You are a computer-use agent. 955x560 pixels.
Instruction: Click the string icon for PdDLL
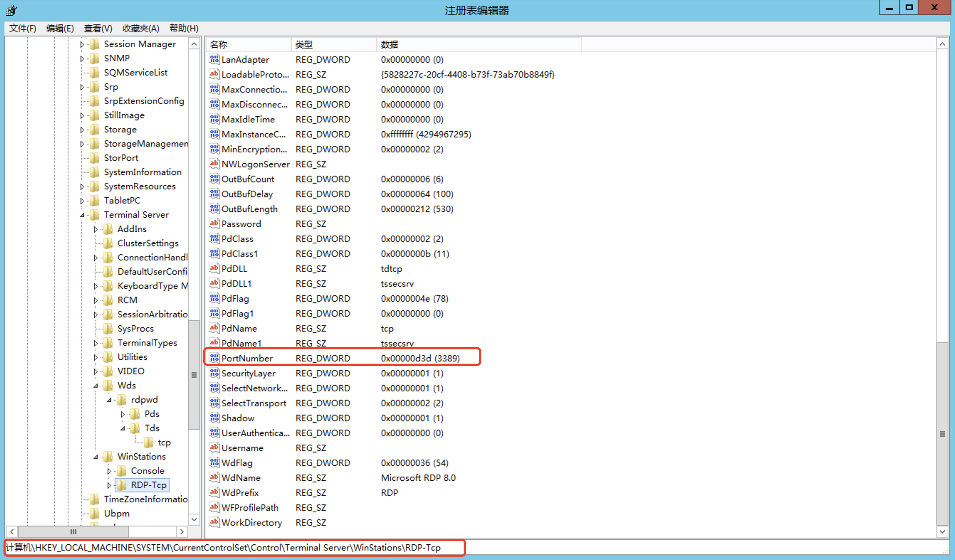click(x=214, y=268)
